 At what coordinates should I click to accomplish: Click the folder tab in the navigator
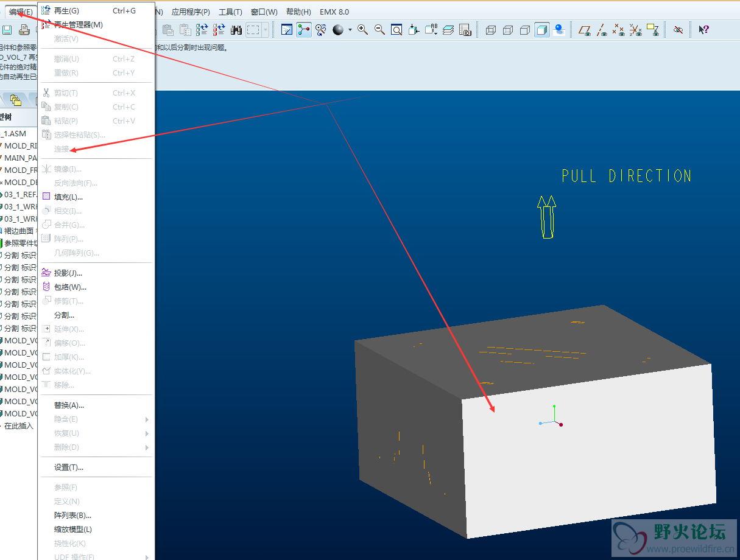16,100
